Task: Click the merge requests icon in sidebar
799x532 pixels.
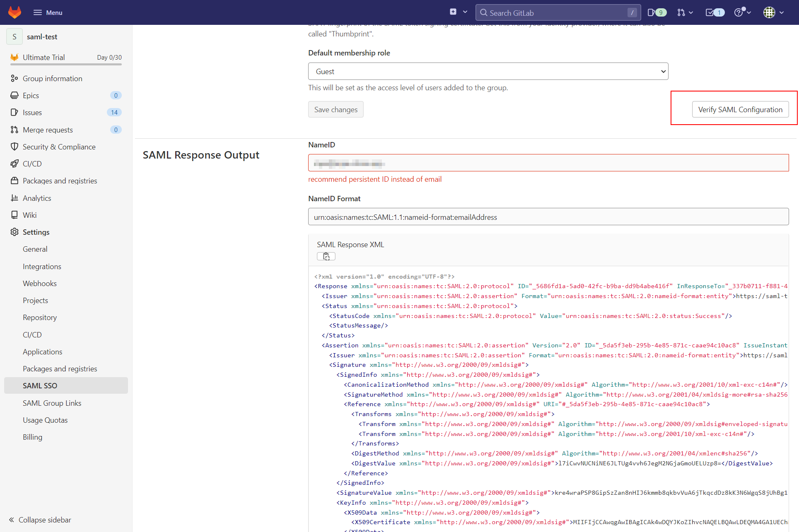Action: (x=15, y=130)
